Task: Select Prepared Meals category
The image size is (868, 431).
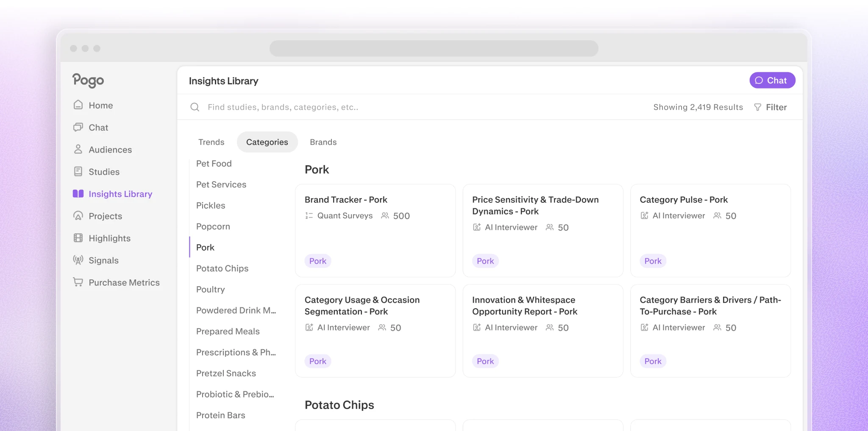Action: [228, 332]
